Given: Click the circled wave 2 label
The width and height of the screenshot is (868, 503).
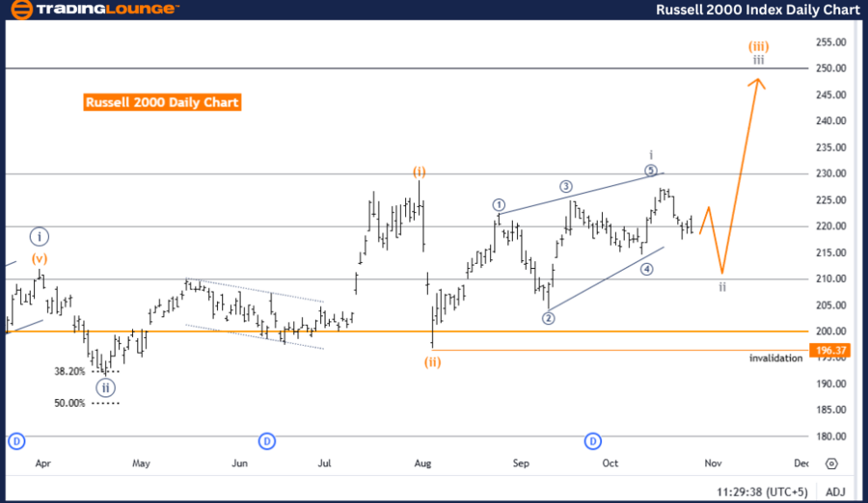Looking at the screenshot, I should [548, 318].
